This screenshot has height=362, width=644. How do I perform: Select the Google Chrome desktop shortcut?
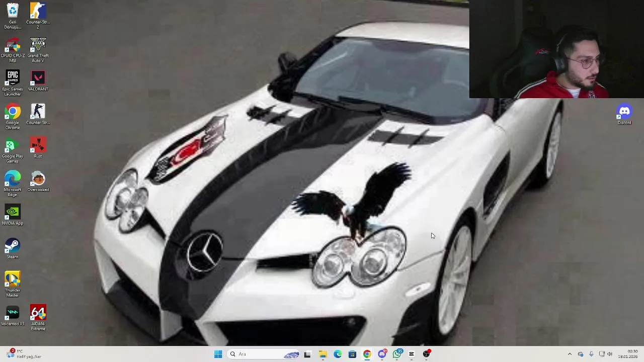13,117
